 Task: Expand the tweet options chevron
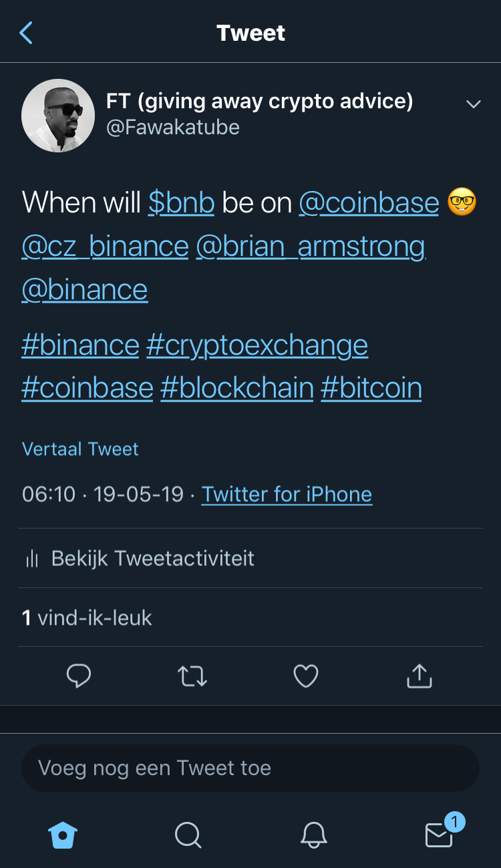(474, 104)
